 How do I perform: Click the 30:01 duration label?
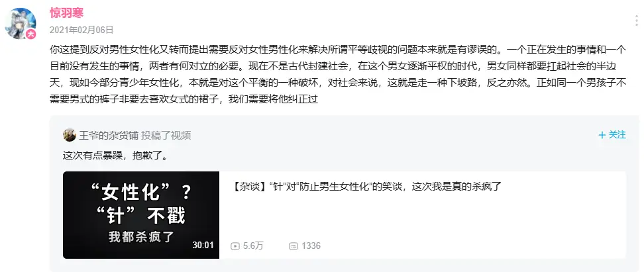[x=203, y=246]
